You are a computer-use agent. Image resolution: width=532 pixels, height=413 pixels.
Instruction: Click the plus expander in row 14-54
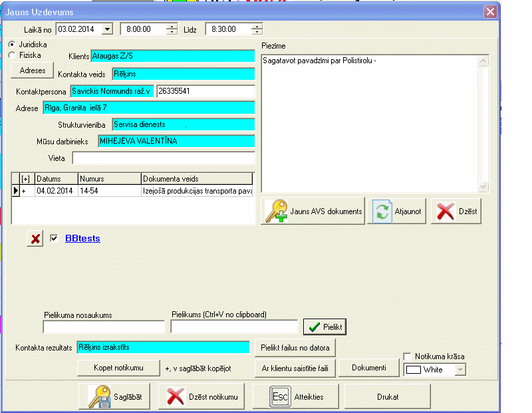click(24, 191)
